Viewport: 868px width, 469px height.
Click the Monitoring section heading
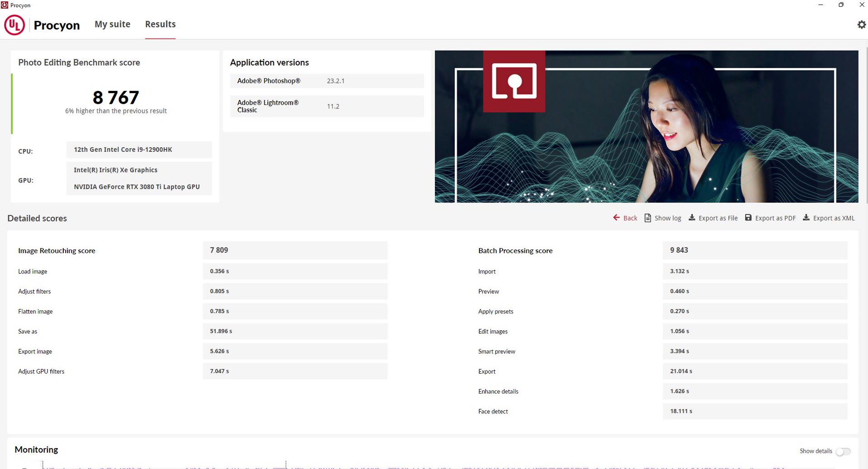[36, 450]
